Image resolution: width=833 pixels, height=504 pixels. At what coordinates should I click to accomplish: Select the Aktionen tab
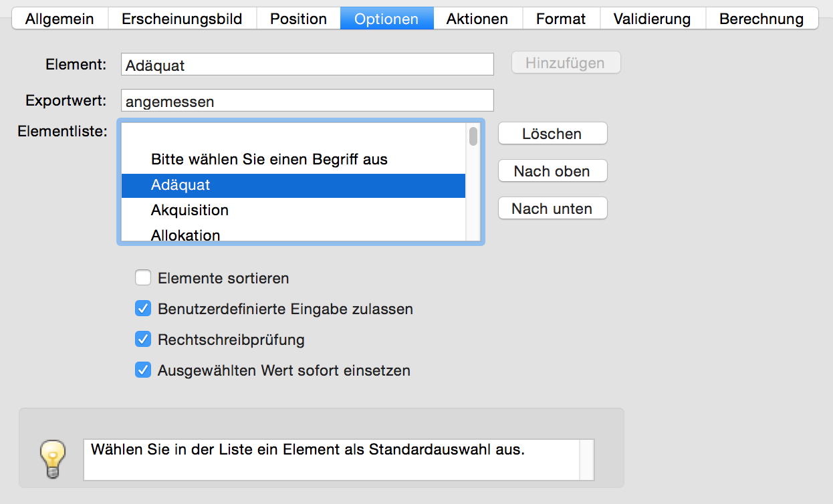[x=477, y=19]
